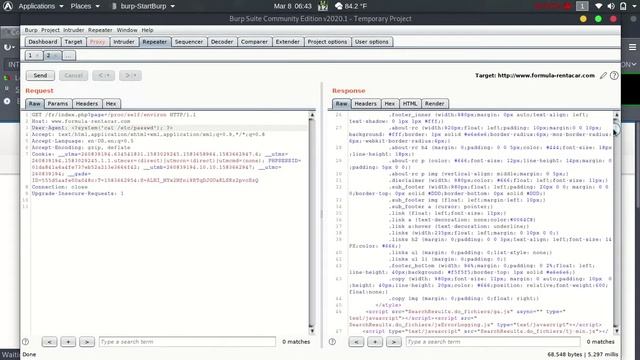Screen dimensions: 640x360
Task: Open the Repeater menu in menu bar
Action: [100, 30]
